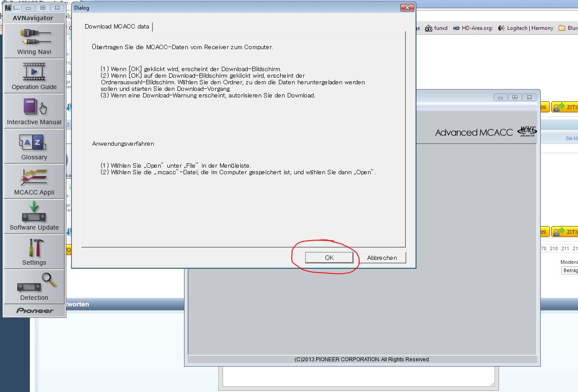Click ZITIEREN button beside Advanced MCACC title bar

[x=565, y=107]
